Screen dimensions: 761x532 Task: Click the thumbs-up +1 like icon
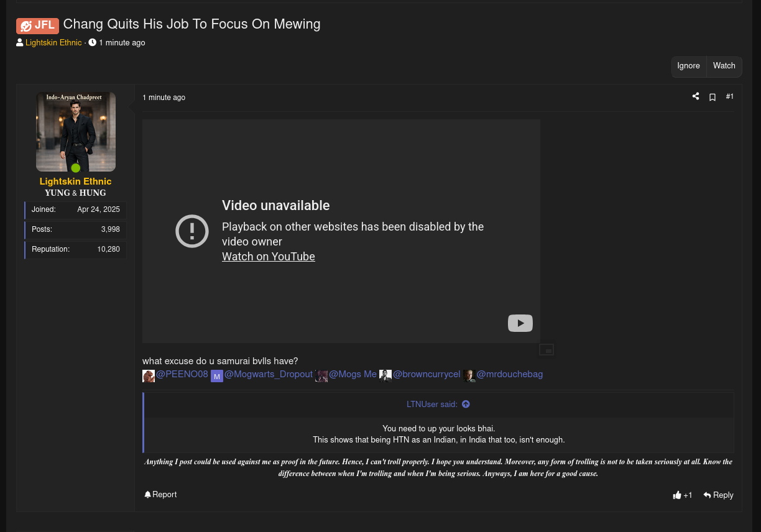coord(677,495)
